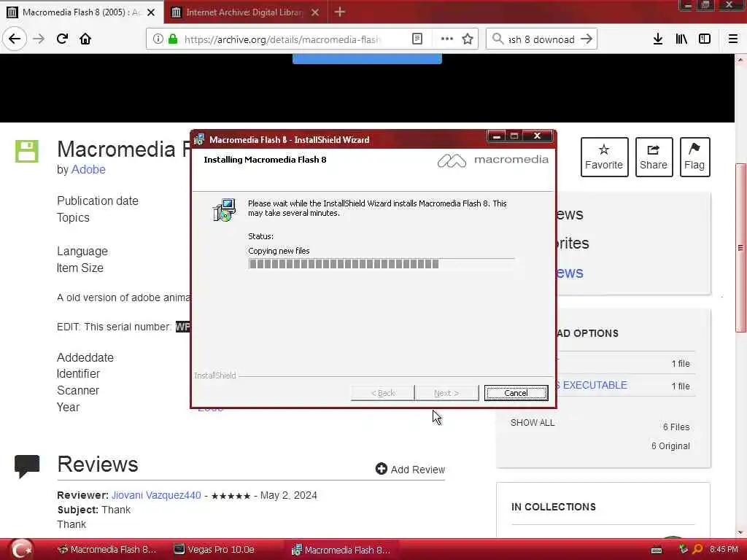Click the page's vertical scrollbar thumb

click(x=740, y=248)
